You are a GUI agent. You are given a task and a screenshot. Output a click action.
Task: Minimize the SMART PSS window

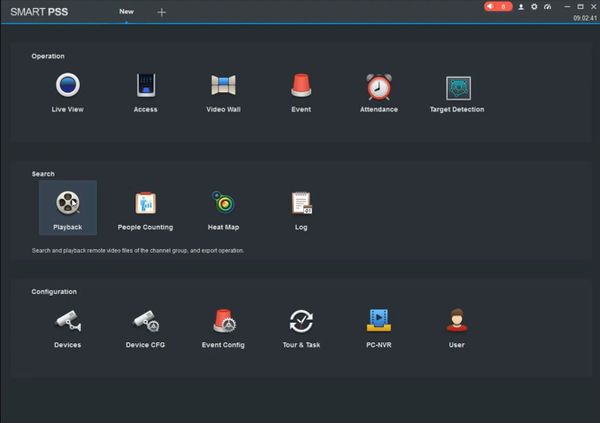[x=567, y=7]
